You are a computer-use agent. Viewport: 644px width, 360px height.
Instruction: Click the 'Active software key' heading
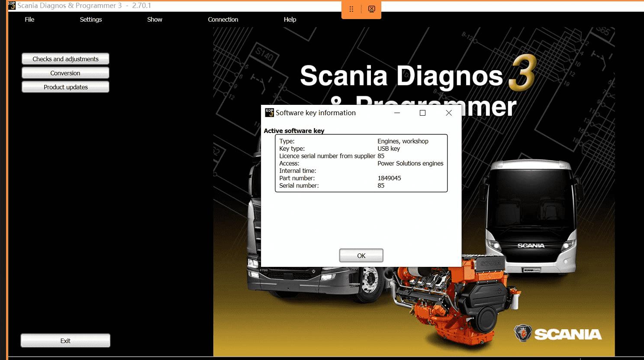pos(294,131)
